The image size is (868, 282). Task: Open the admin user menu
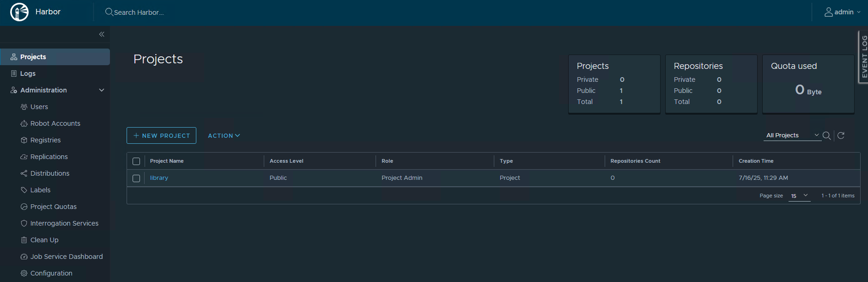coord(843,12)
